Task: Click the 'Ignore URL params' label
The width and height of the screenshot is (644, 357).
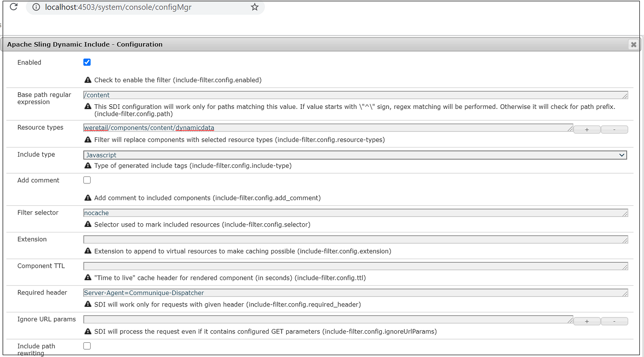Action: [46, 319]
